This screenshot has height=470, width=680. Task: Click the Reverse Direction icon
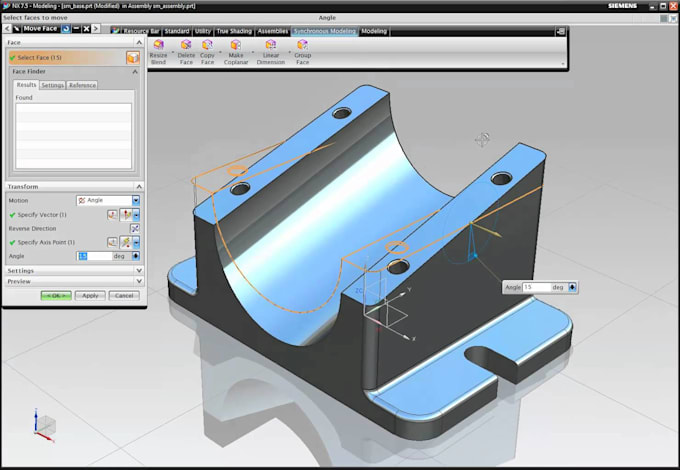(x=135, y=228)
